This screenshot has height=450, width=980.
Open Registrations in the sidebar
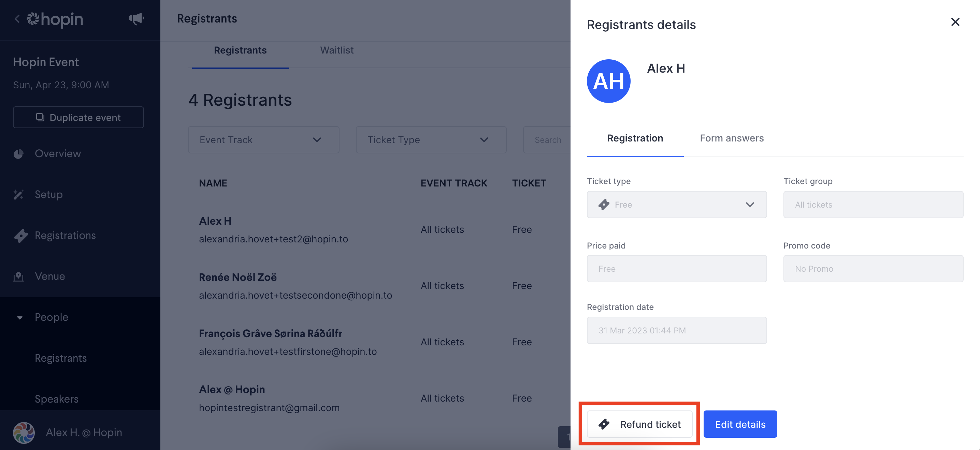[x=65, y=236]
